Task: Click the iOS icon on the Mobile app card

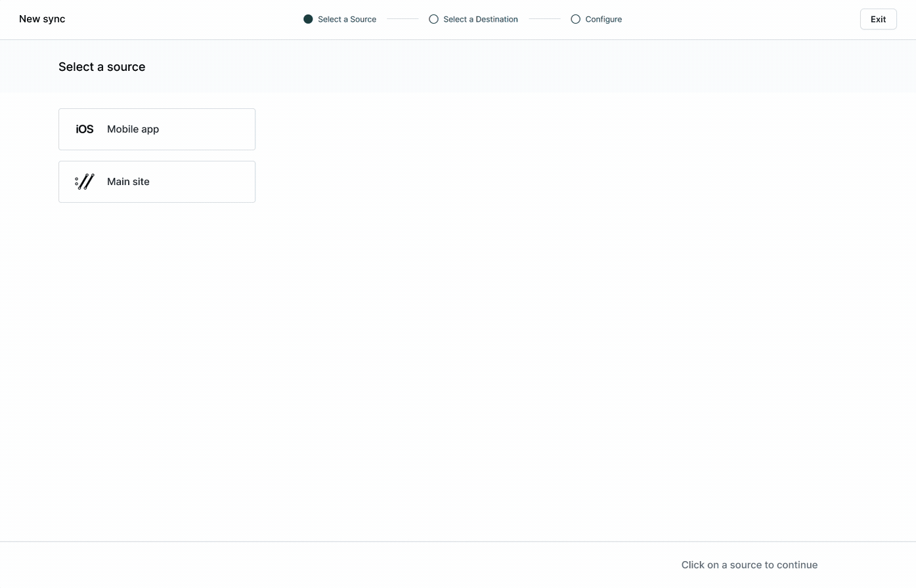Action: [84, 129]
